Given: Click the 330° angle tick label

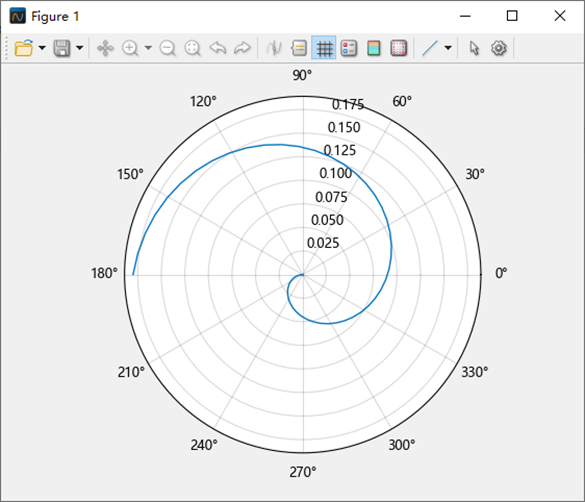Looking at the screenshot, I should [x=475, y=372].
